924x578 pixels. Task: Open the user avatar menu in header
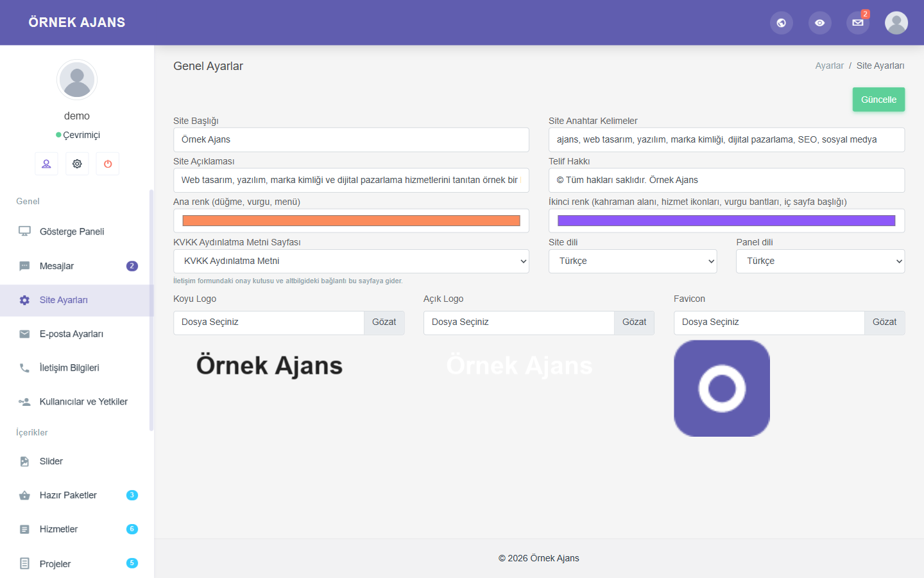[x=896, y=22]
